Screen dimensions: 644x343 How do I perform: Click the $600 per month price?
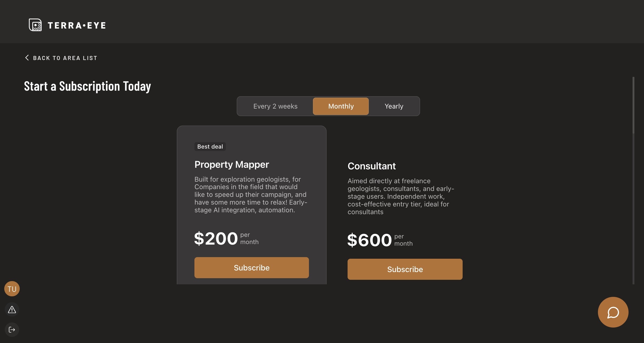(x=369, y=240)
